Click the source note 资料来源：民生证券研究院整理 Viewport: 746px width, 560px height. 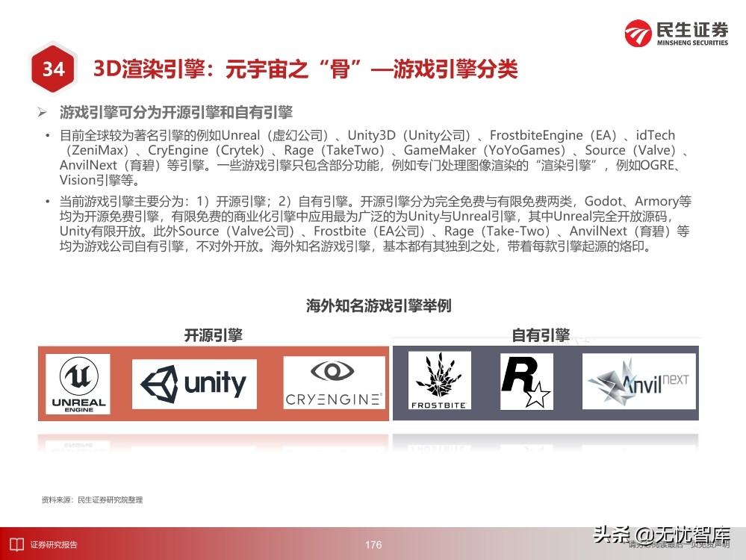click(x=92, y=500)
